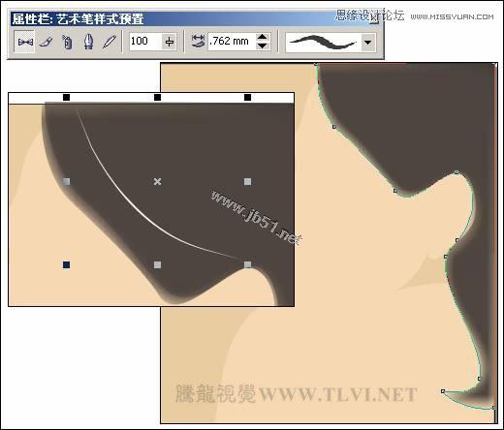Click the bottom-middle gray selection handle
Screen dimensions: 504x430
coord(157,264)
